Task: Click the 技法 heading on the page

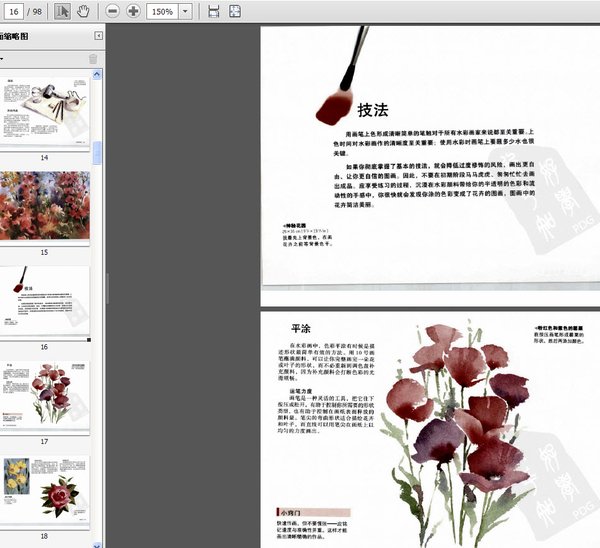Action: [373, 110]
